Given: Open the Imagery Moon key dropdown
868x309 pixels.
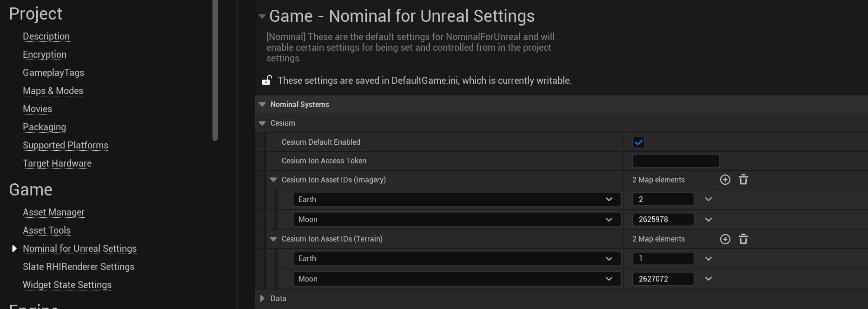Looking at the screenshot, I should (457, 220).
